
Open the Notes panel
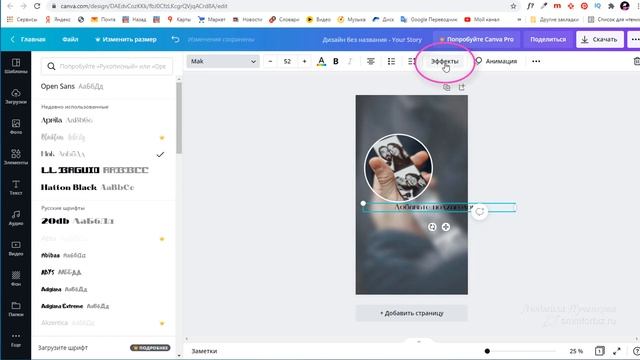click(204, 351)
